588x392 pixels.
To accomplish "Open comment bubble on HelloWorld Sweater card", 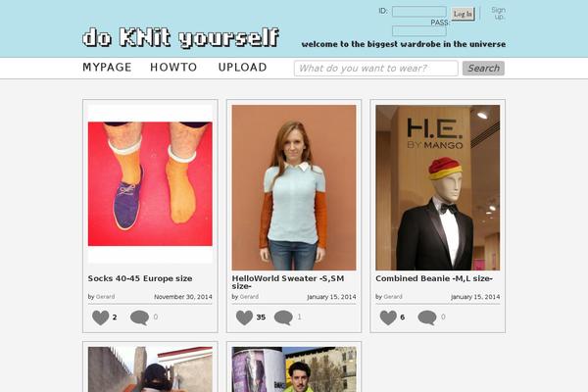I will [x=283, y=318].
